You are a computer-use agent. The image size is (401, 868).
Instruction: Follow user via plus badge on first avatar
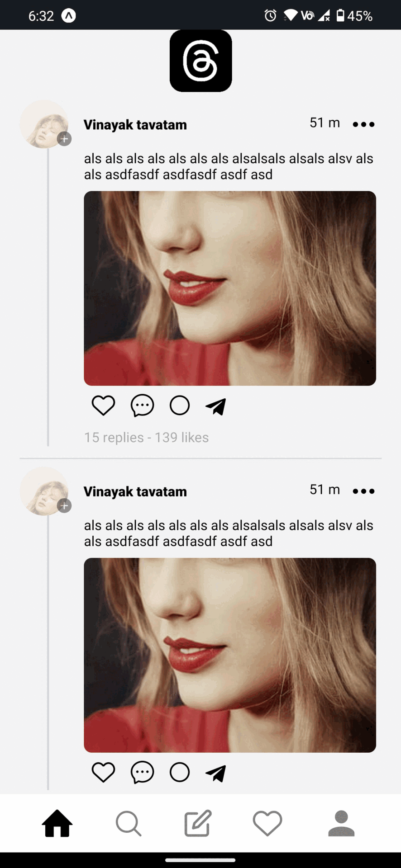tap(64, 139)
